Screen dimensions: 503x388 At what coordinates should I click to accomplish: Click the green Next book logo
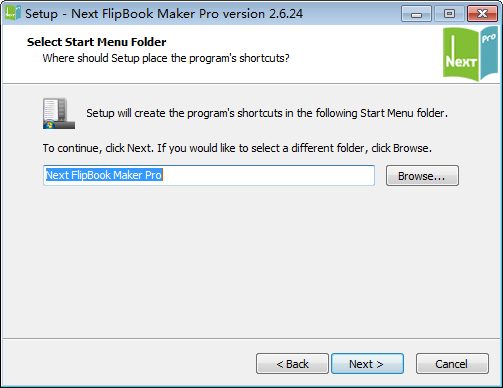click(x=461, y=55)
